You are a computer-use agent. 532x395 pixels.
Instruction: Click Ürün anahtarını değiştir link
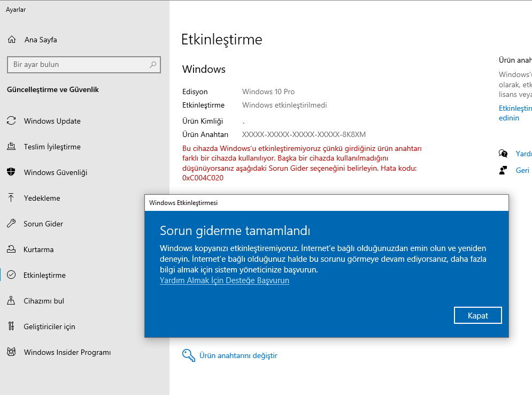tap(238, 355)
